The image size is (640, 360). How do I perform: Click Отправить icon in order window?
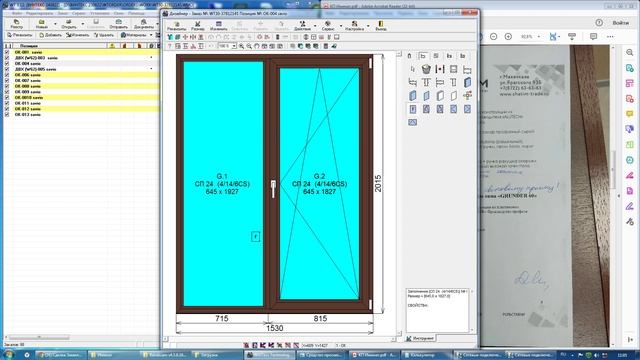click(x=118, y=24)
